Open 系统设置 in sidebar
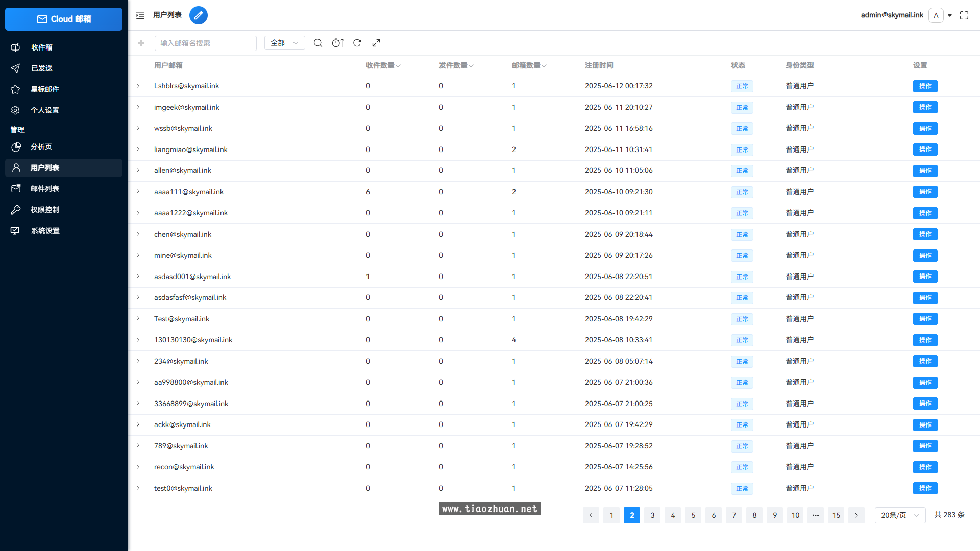The width and height of the screenshot is (980, 551). coord(45,231)
